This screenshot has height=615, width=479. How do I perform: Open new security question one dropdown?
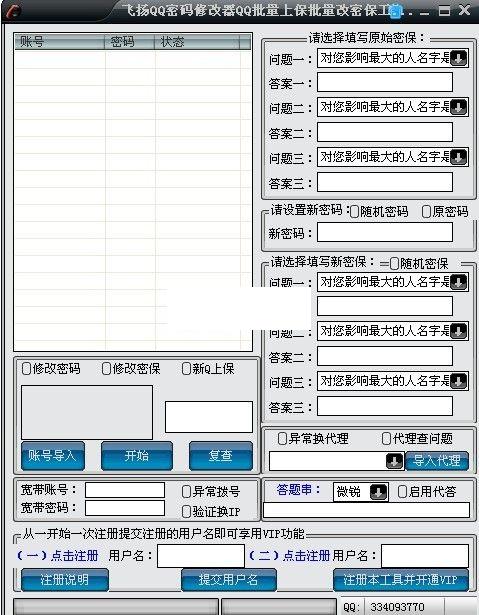458,282
